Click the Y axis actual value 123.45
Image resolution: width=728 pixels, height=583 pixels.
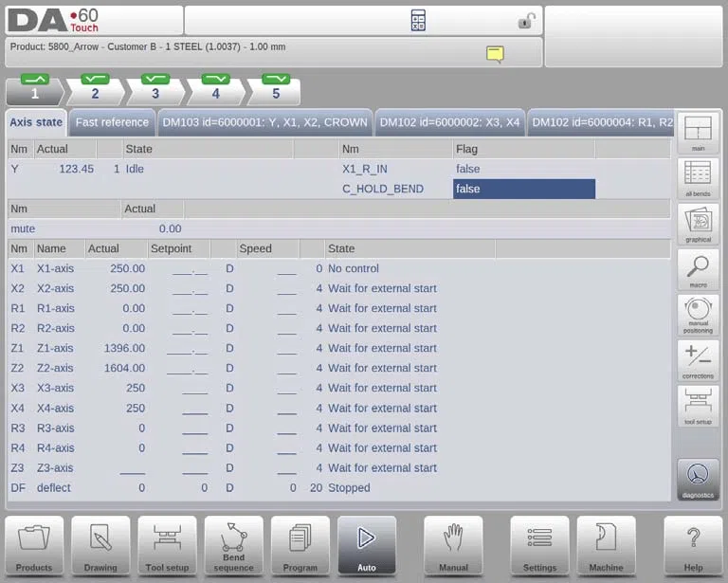(x=76, y=169)
